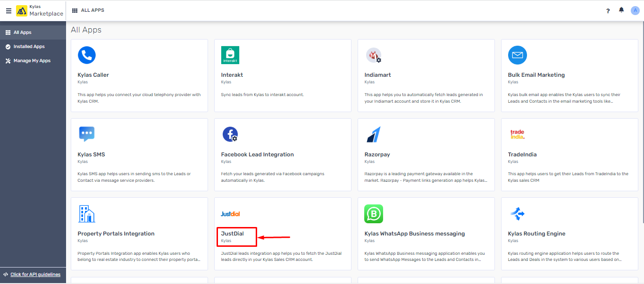Click the ALL APPS breadcrumb label
Viewport: 644px width, 284px height.
[x=92, y=10]
